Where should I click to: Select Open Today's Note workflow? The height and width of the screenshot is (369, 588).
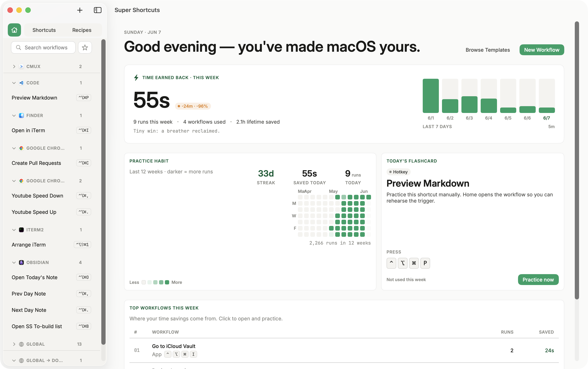click(x=51, y=277)
